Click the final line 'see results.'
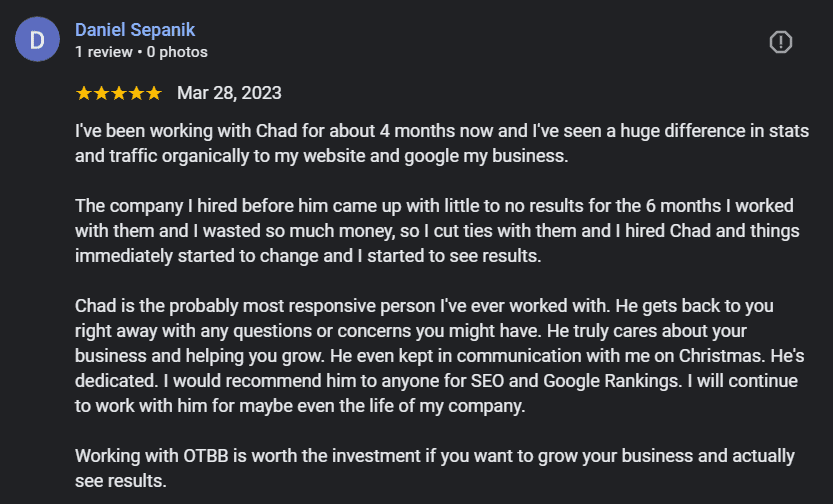The width and height of the screenshot is (833, 504). 121,481
